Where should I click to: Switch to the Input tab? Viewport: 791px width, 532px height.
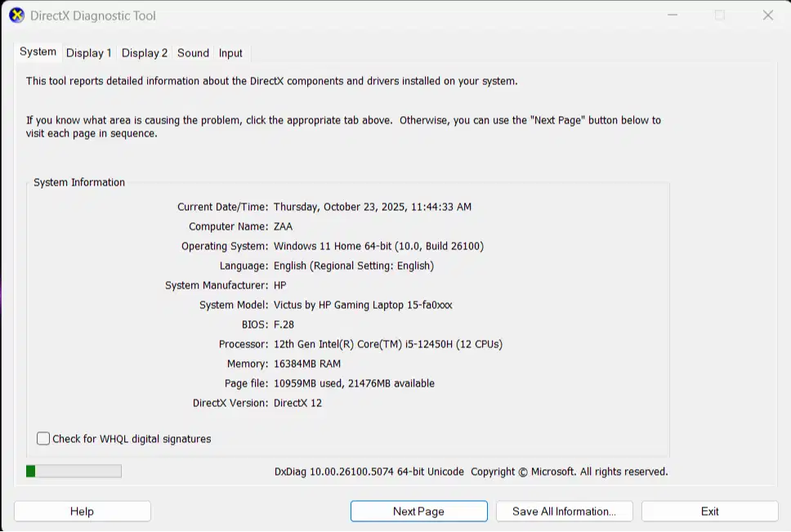click(x=230, y=53)
